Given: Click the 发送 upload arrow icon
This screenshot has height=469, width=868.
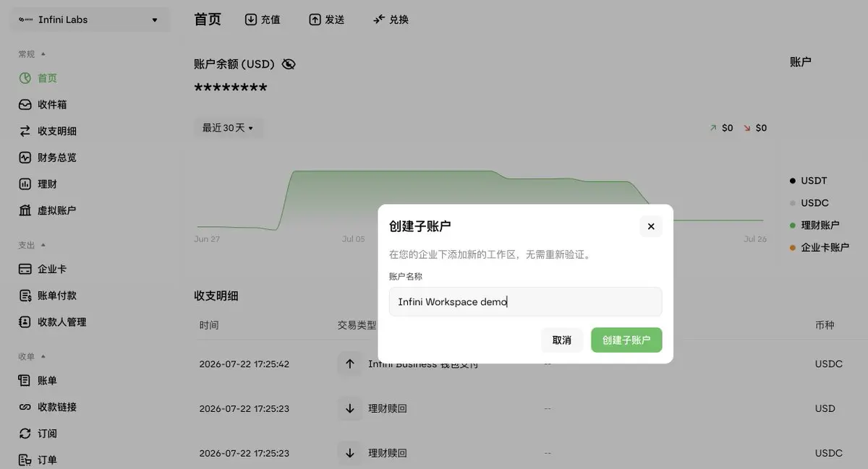Looking at the screenshot, I should click(x=315, y=20).
